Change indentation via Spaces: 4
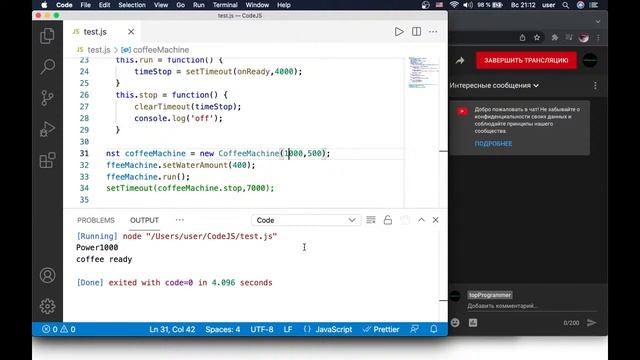The image size is (640, 360). (x=222, y=329)
